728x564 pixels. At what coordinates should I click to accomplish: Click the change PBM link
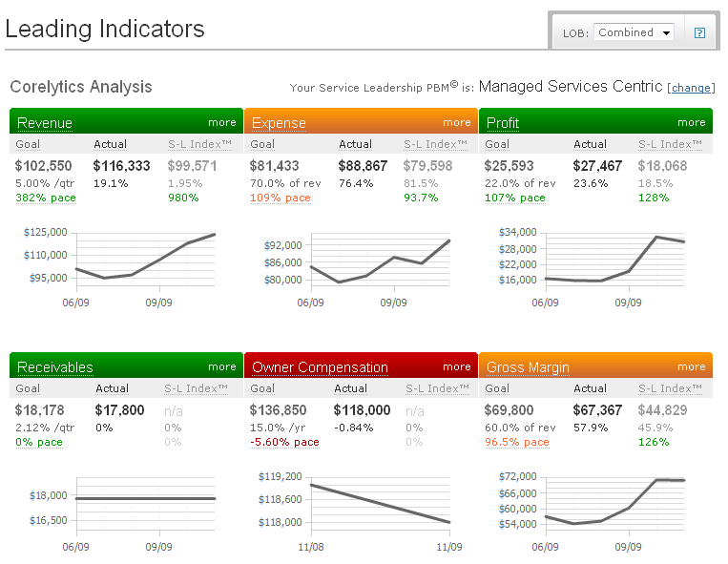click(x=691, y=88)
